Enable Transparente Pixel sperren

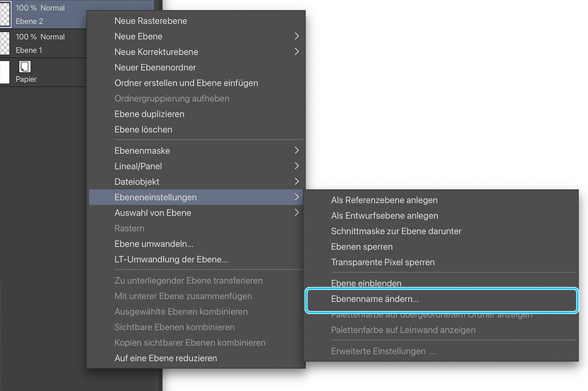click(x=383, y=262)
